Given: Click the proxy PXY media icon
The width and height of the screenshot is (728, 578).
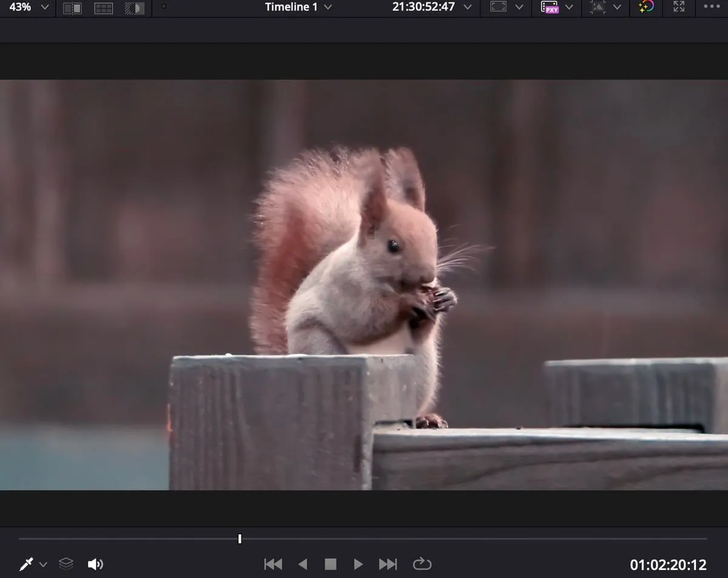Looking at the screenshot, I should tap(550, 7).
